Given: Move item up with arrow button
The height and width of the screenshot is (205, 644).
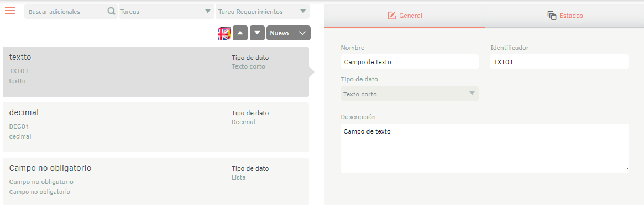Looking at the screenshot, I should coord(240,33).
